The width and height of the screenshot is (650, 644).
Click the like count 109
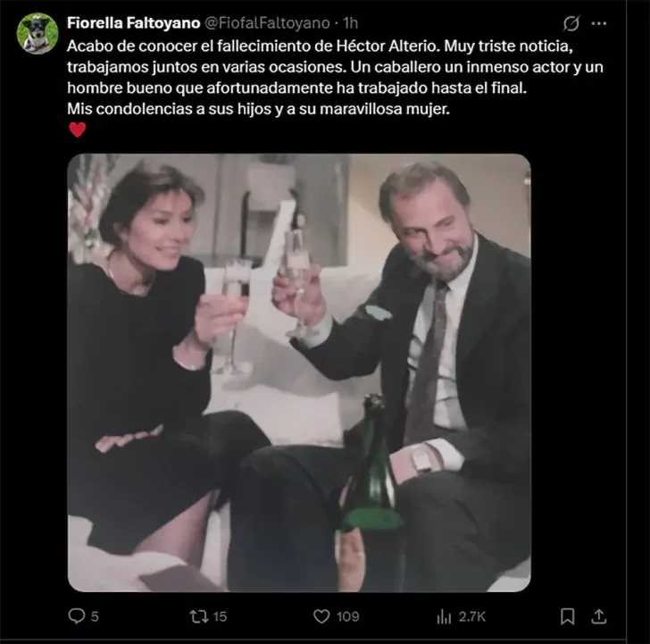(348, 615)
